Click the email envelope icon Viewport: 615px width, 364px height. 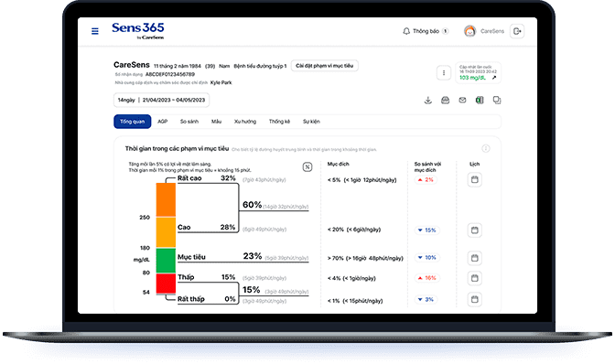462,101
